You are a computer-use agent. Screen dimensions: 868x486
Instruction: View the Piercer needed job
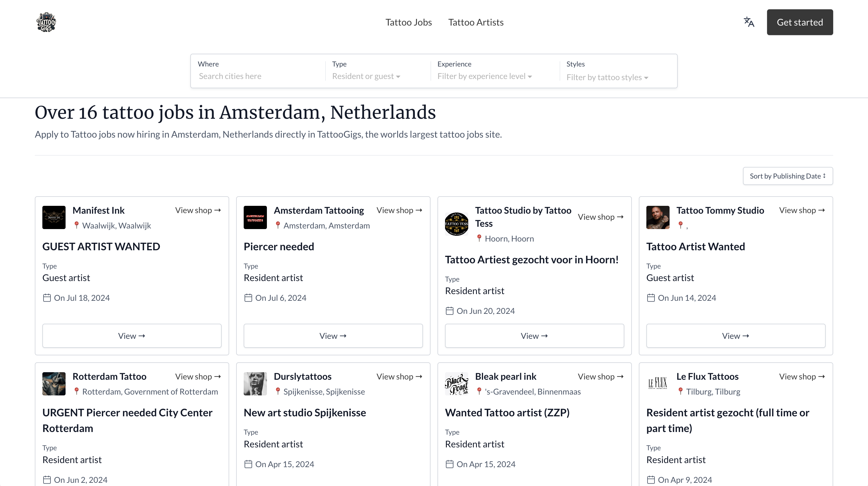tap(333, 336)
